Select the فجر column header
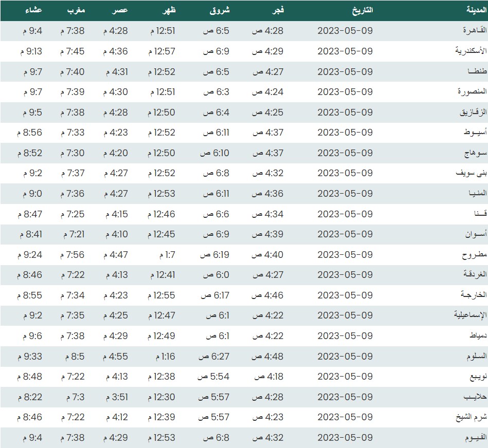 point(278,10)
